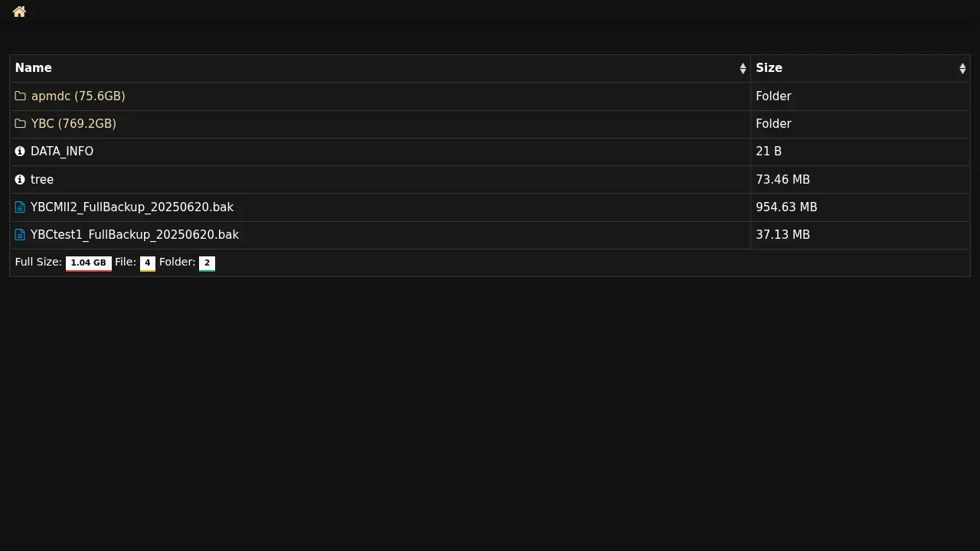Screen dimensions: 980x551
Task: Click the apmdc folder icon
Action: pyautogui.click(x=21, y=96)
